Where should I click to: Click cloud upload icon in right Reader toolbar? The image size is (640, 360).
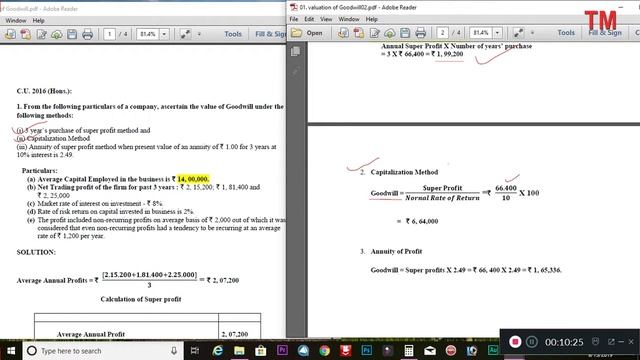click(390, 33)
